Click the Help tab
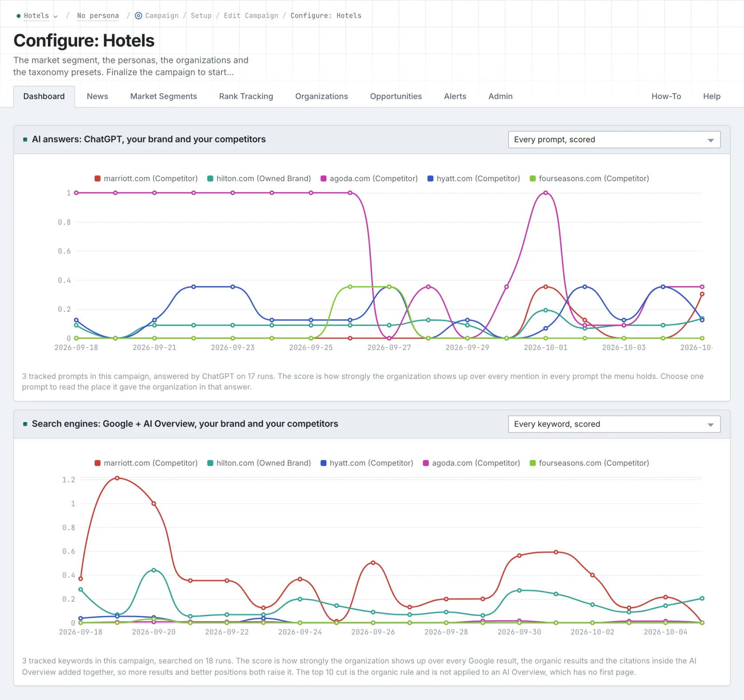This screenshot has height=700, width=744. (x=712, y=96)
